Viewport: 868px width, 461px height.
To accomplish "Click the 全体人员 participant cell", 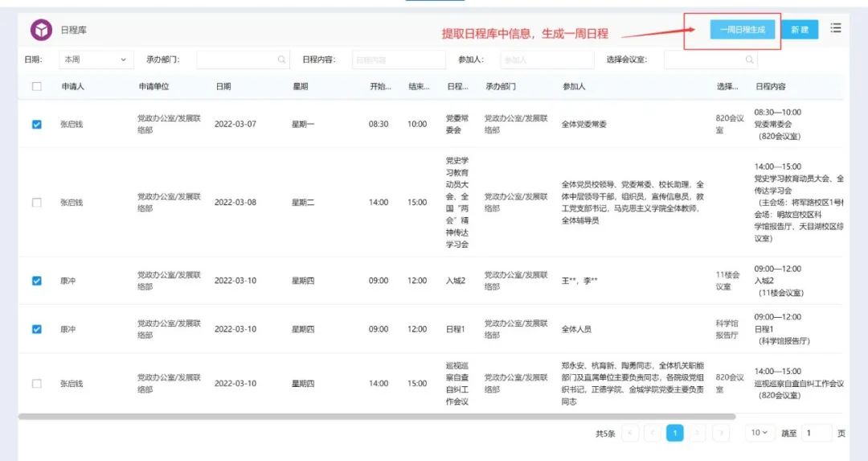I will pos(576,329).
